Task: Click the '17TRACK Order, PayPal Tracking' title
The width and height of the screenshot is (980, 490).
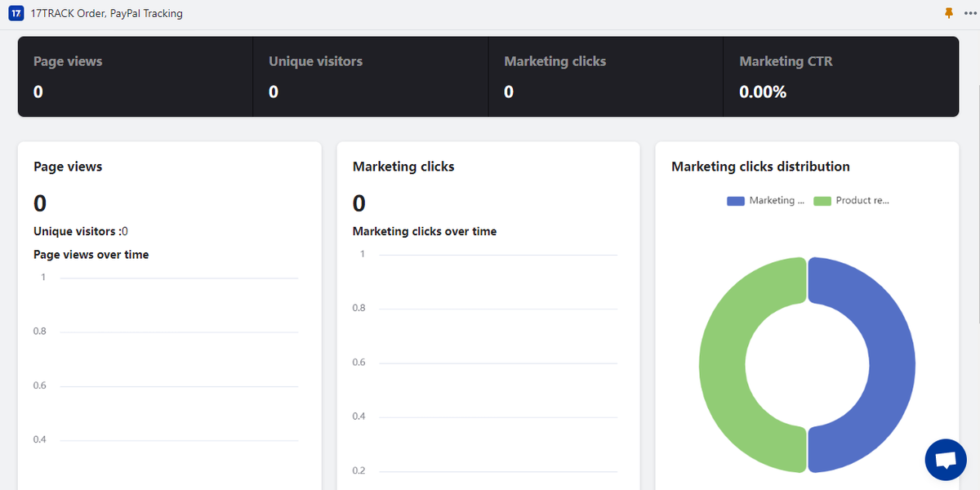Action: pos(106,14)
